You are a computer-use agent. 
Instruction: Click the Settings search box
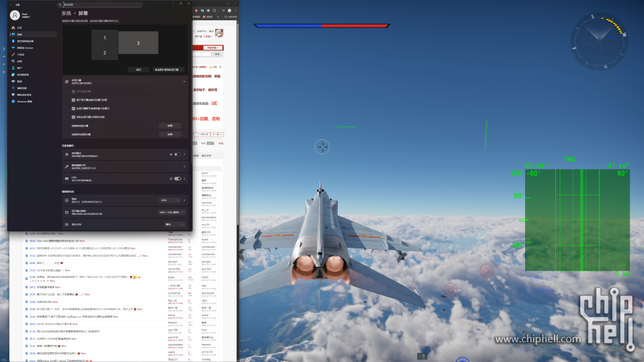coord(100,5)
